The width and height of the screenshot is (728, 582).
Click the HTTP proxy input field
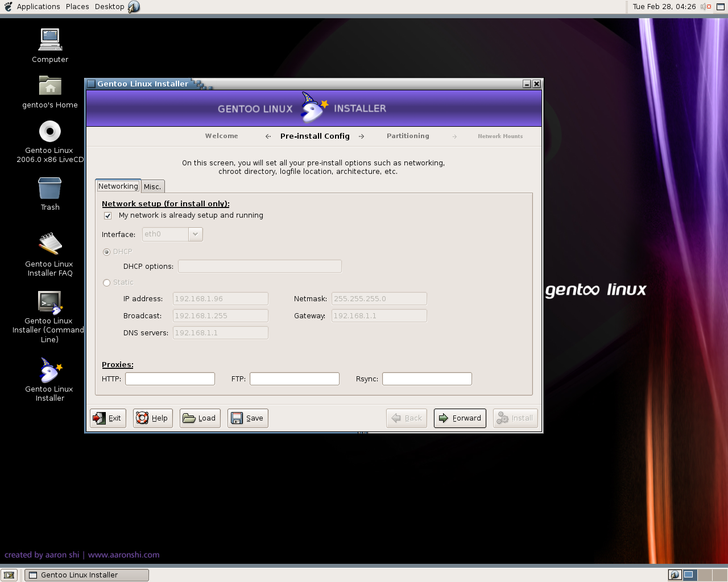tap(170, 379)
